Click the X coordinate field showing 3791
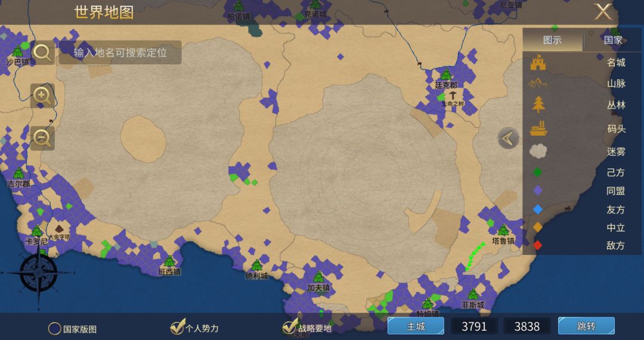 [475, 326]
